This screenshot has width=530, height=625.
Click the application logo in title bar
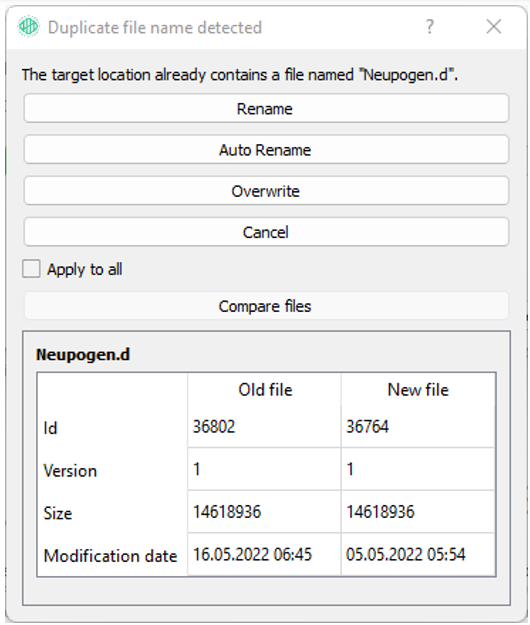coord(29,27)
